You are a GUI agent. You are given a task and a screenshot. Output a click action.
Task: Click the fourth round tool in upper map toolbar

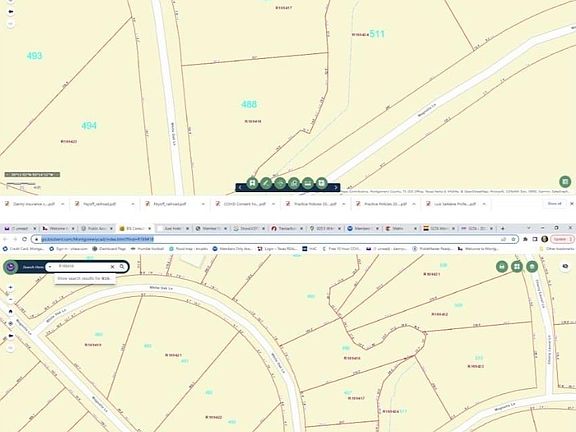pos(294,183)
